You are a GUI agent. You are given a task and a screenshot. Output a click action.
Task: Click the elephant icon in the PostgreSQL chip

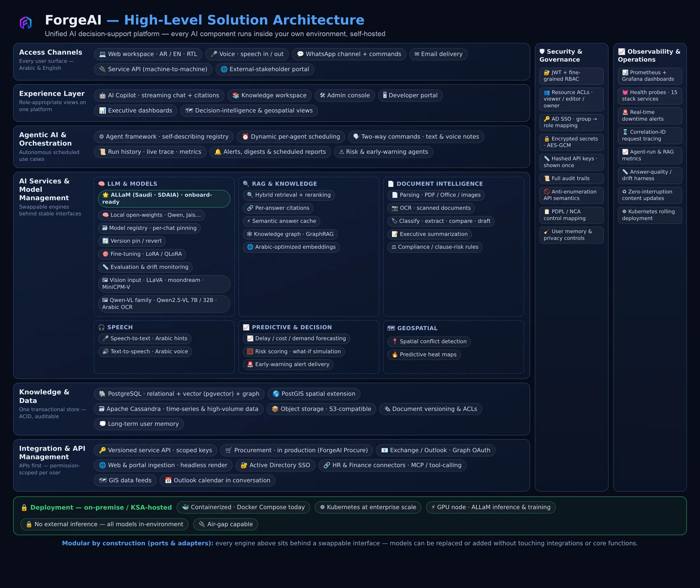tap(103, 394)
